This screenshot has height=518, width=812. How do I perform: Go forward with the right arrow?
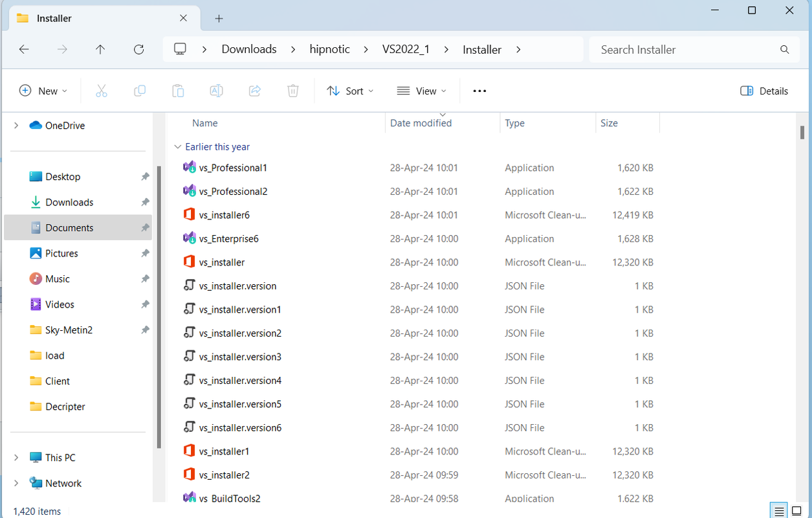click(62, 49)
